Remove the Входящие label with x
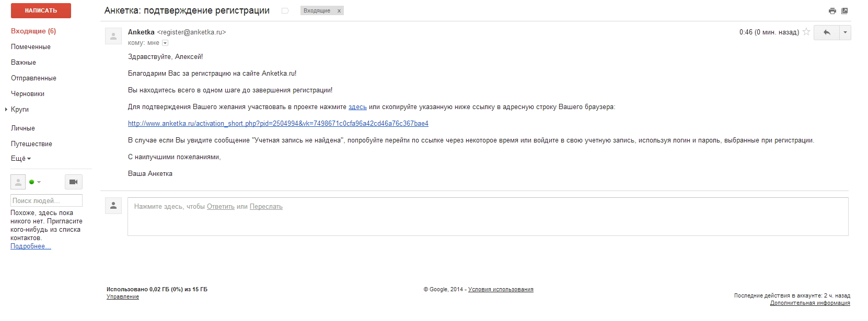 (339, 11)
